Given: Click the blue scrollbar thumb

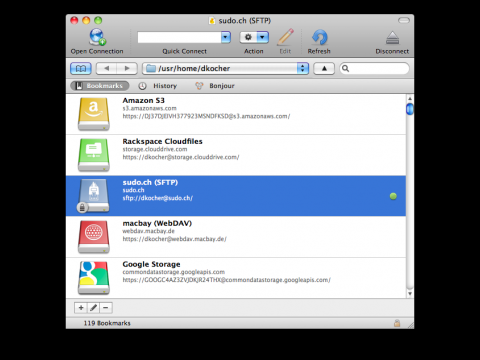Looking at the screenshot, I should click(x=410, y=109).
